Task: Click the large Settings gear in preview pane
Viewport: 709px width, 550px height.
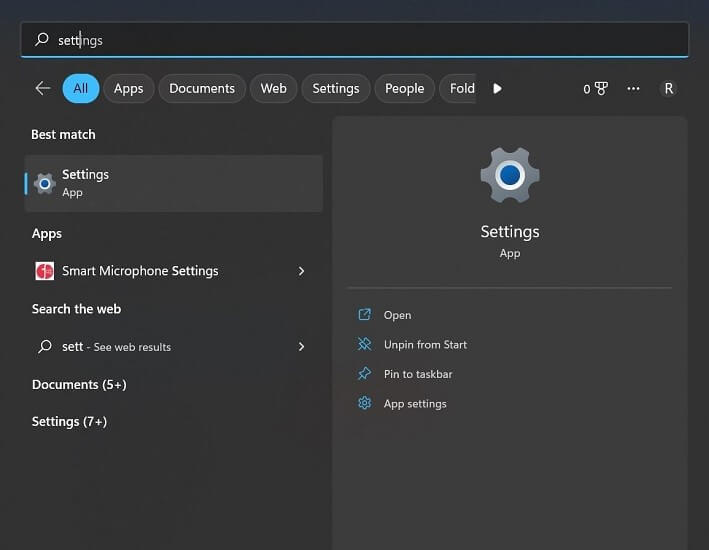Action: pos(510,175)
